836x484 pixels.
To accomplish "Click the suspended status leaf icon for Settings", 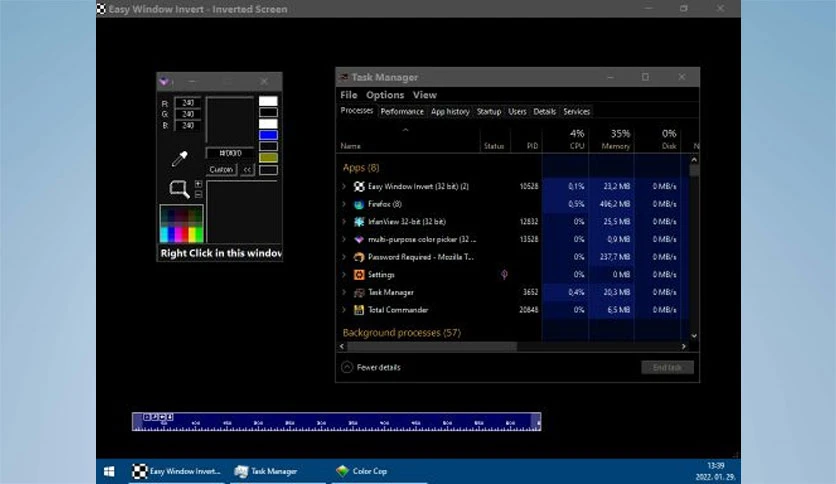I will (x=504, y=275).
